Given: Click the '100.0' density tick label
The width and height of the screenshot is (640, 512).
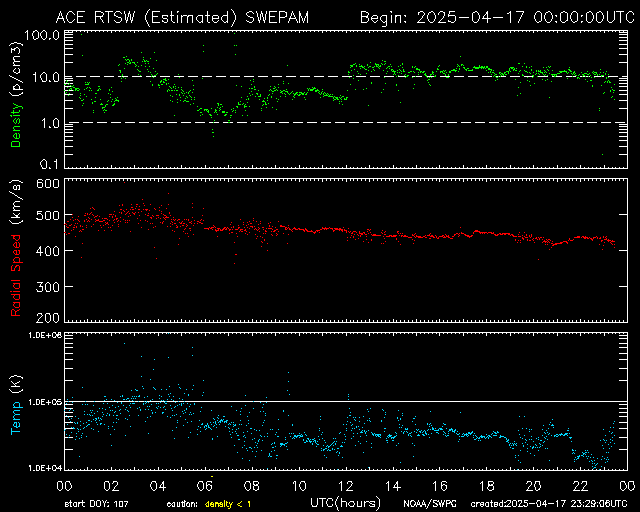Looking at the screenshot, I should pos(42,35).
